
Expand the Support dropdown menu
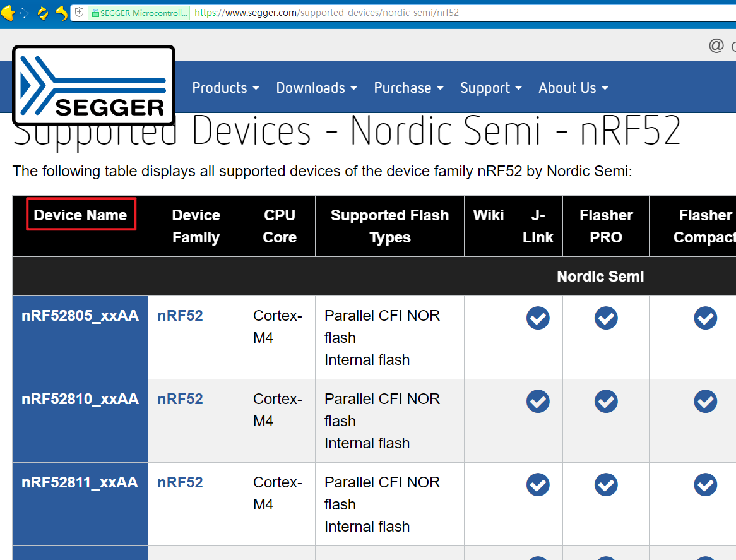[x=490, y=88]
